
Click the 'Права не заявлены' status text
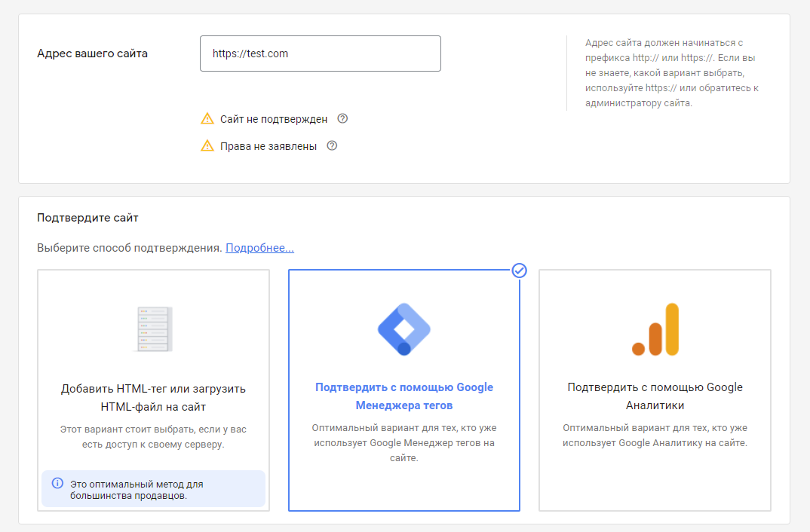click(268, 146)
